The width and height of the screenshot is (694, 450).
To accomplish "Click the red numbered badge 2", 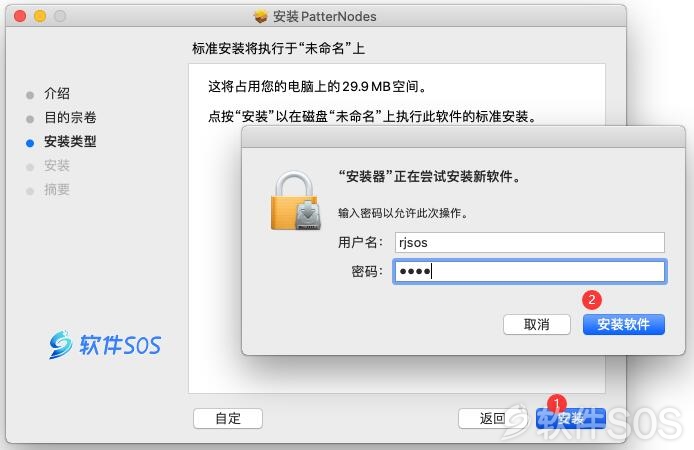I will click(592, 300).
